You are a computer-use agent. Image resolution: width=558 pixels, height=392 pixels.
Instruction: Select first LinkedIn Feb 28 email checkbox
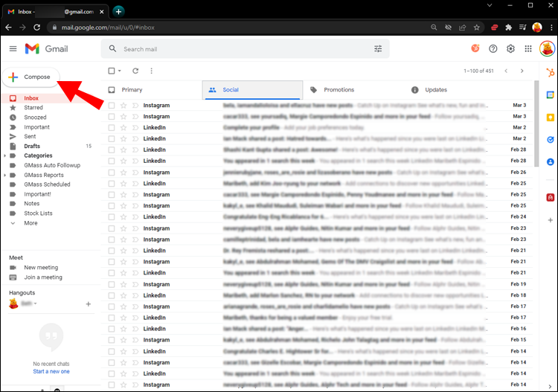coord(112,150)
